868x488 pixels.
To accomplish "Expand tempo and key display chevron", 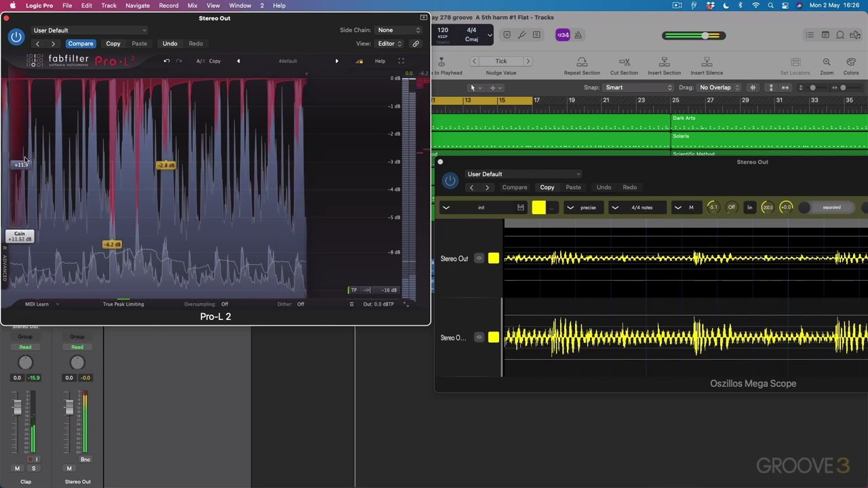I will pyautogui.click(x=490, y=35).
